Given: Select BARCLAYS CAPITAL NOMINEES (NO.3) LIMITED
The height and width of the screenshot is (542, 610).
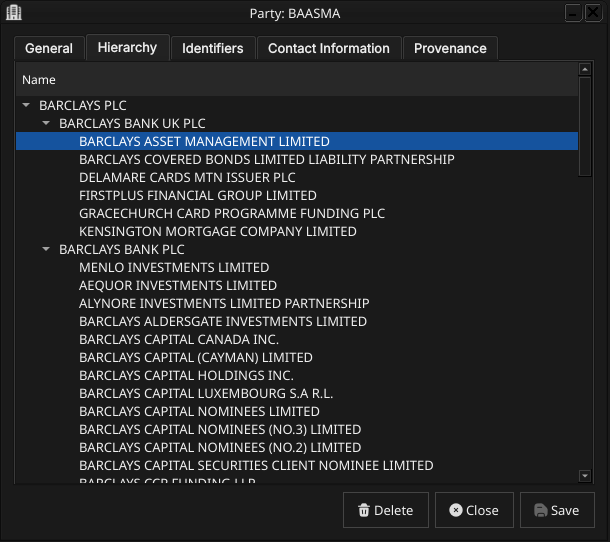Looking at the screenshot, I should pos(297,429).
